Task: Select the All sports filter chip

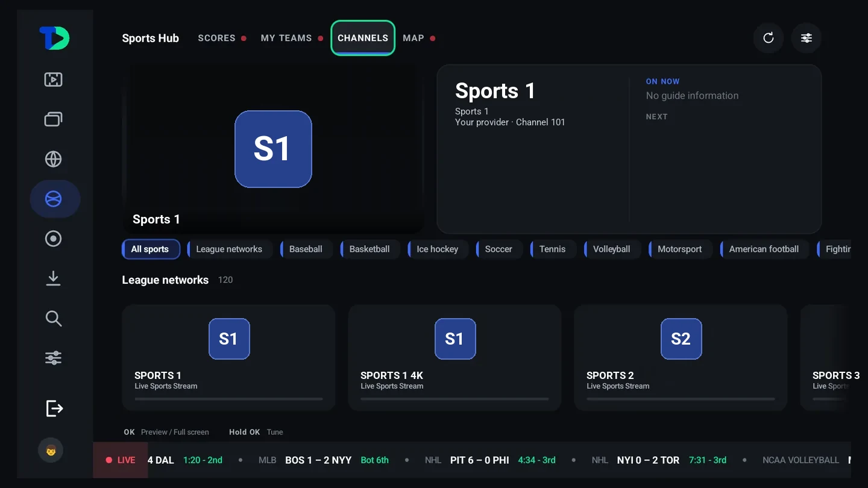Action: (151, 249)
